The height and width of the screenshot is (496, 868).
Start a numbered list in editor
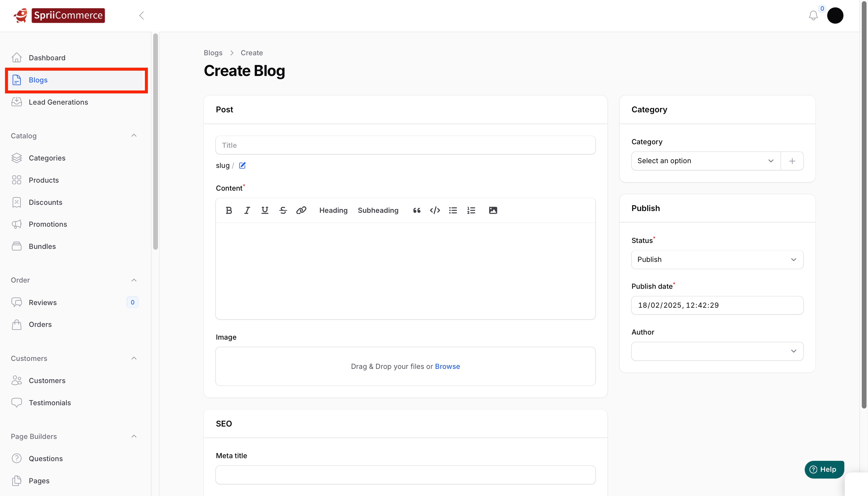(x=471, y=210)
